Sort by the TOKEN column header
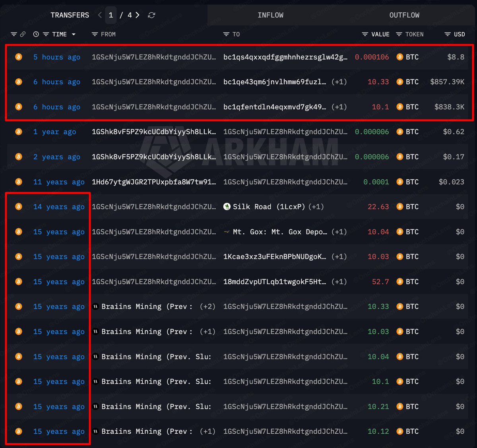Screen dimensions: 477x448 pos(415,34)
